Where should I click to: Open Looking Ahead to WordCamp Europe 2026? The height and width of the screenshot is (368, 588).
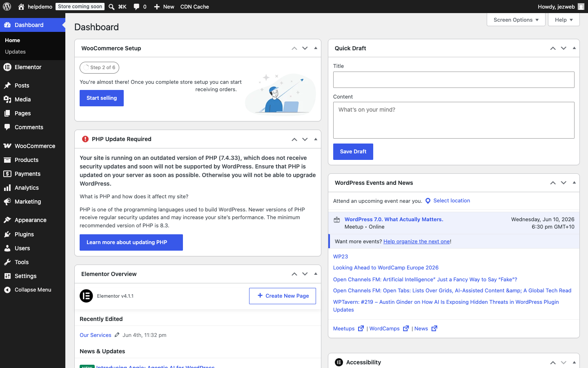(386, 268)
